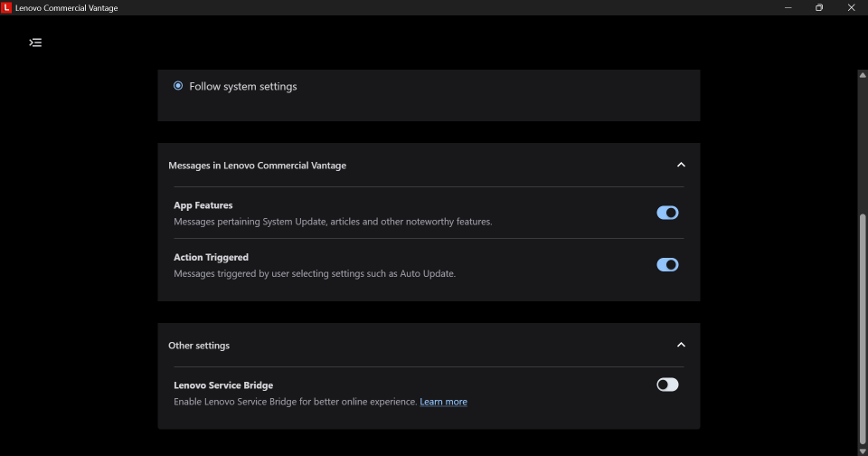Viewport: 868px width, 456px height.
Task: Minimize the Lenovo Commercial Vantage window
Action: [x=788, y=8]
